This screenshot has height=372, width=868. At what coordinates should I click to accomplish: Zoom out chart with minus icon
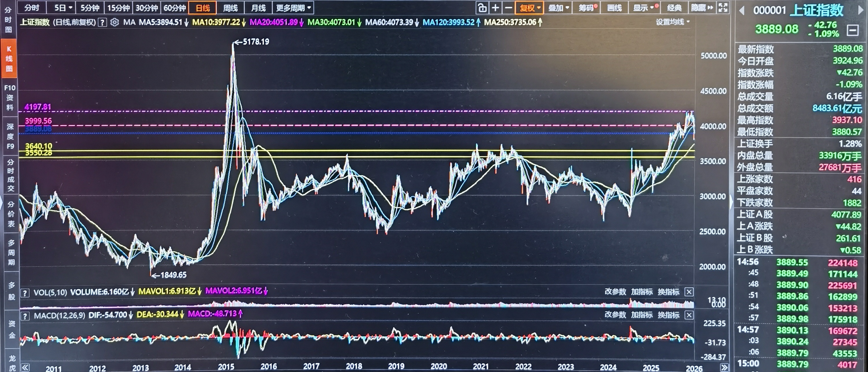coord(509,8)
